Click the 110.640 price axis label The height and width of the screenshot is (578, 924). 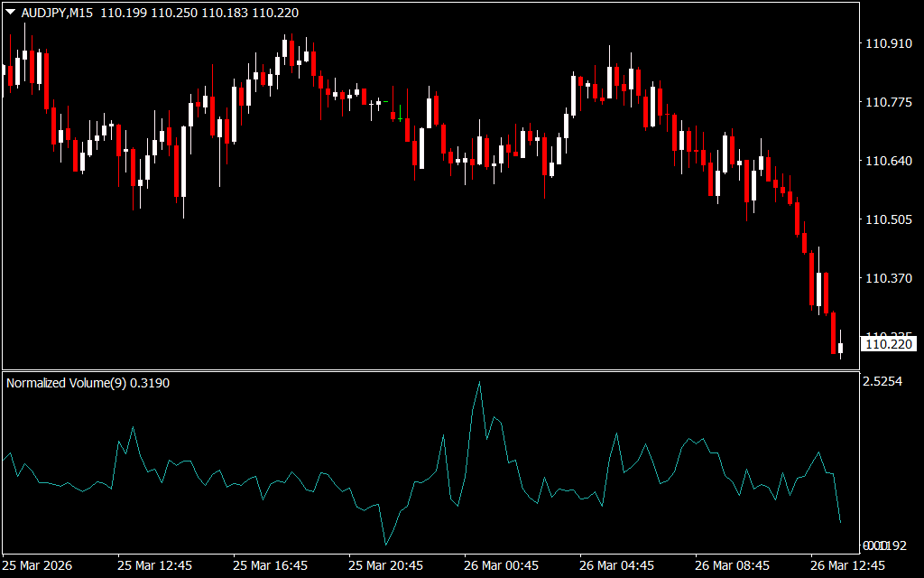coord(888,161)
